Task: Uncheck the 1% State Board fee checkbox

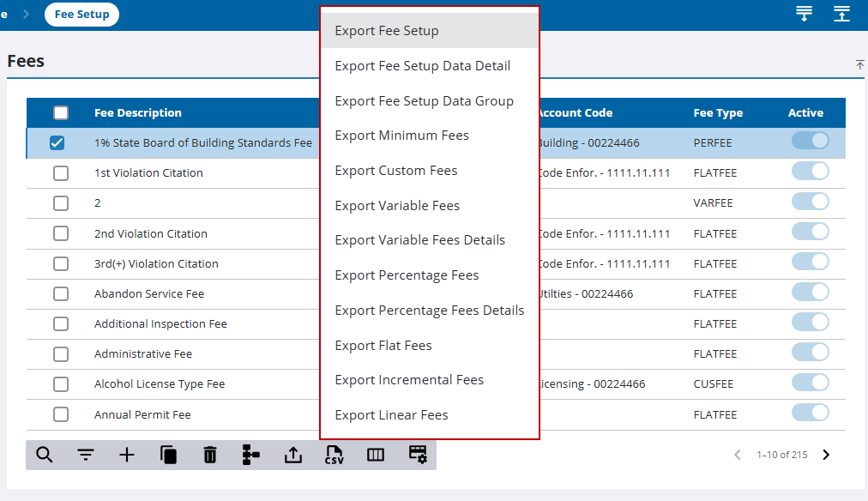Action: (57, 143)
